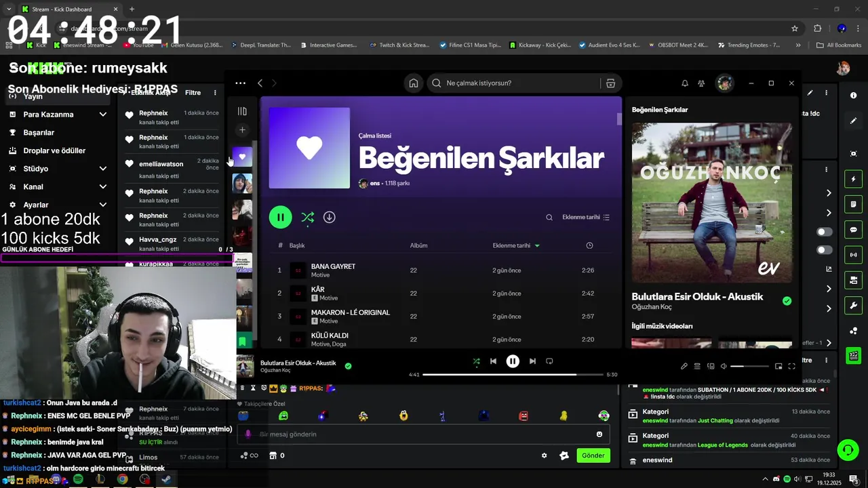Screen dimensions: 868x488
Task: Toggle shuffle beside the large green button
Action: tap(307, 218)
